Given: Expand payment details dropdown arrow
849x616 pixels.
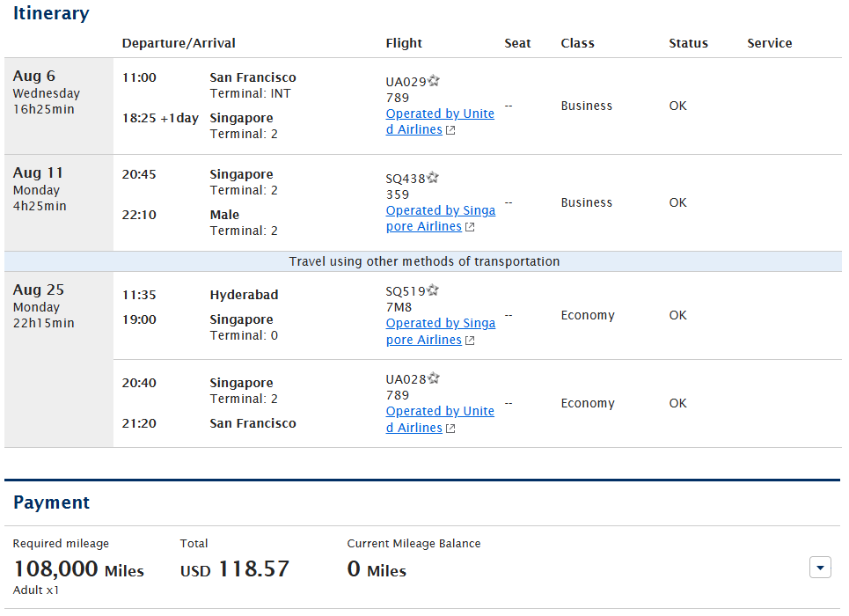Looking at the screenshot, I should 820,568.
